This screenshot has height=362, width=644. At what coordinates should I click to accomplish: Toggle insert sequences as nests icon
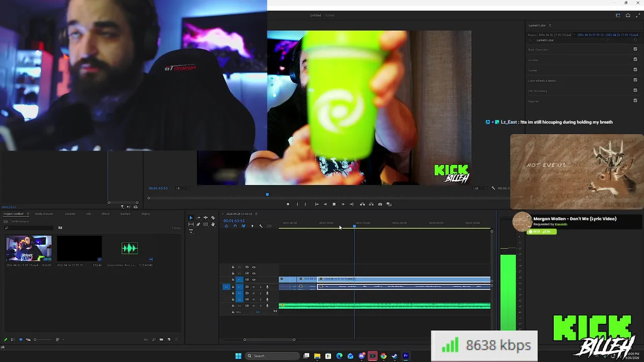click(x=226, y=226)
